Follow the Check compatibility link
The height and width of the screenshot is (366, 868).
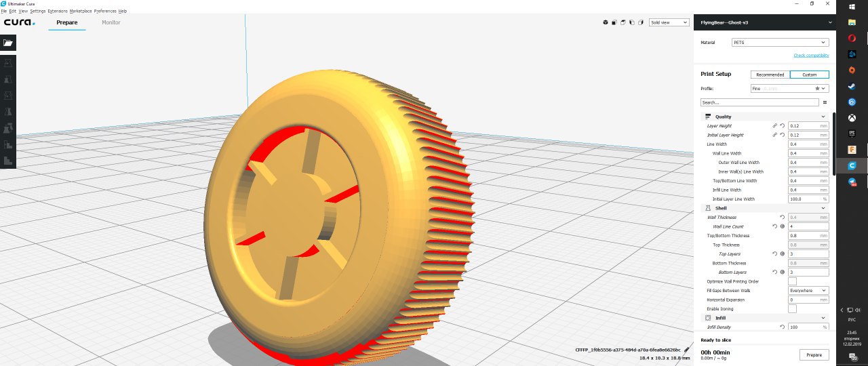pyautogui.click(x=811, y=56)
